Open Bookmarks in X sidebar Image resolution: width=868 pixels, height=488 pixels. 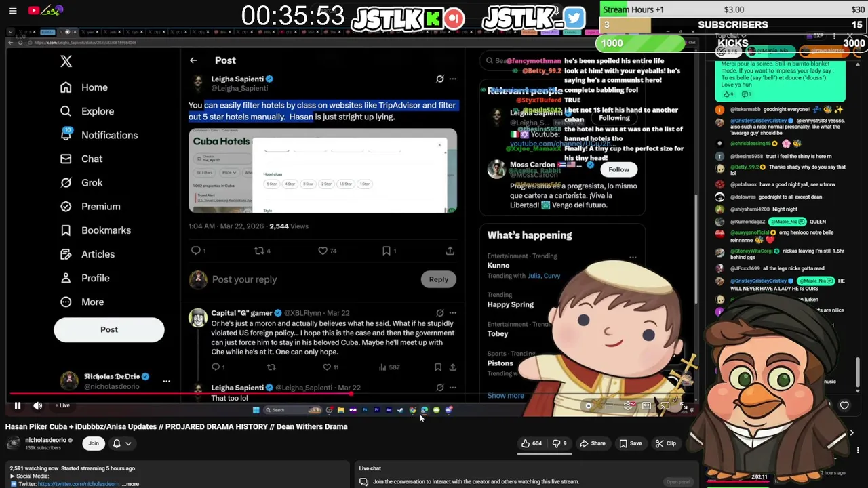[x=96, y=230]
